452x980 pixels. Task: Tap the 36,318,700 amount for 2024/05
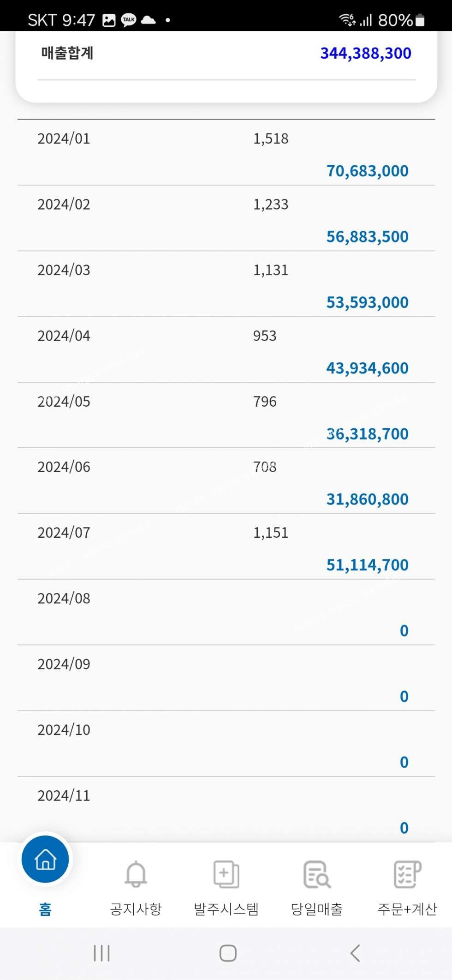[x=367, y=434]
